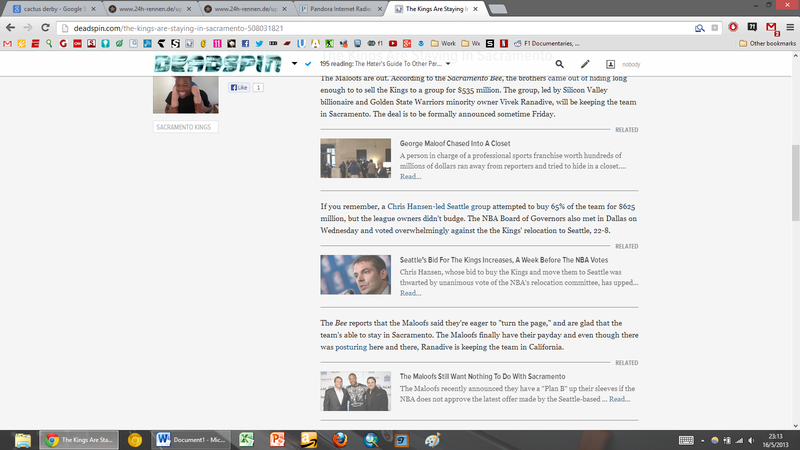Screen dimensions: 800x450
Task: Open the F1 Documentaries bookmark
Action: pos(546,43)
